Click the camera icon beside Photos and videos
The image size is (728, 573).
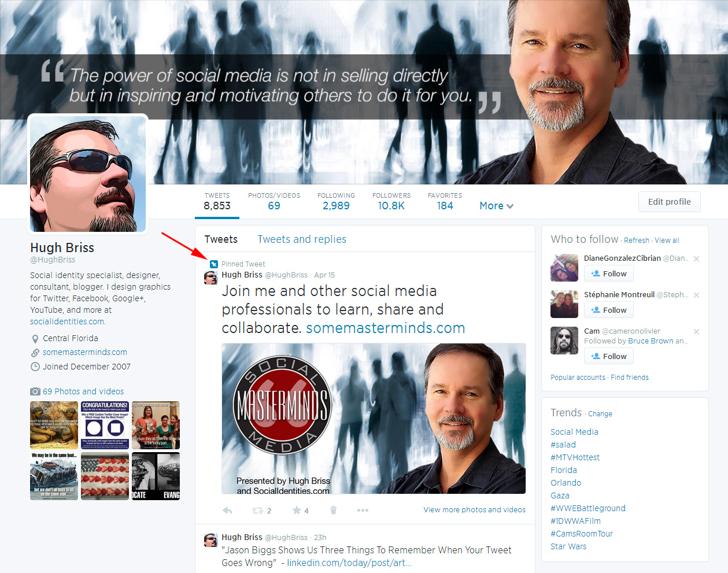[x=35, y=391]
